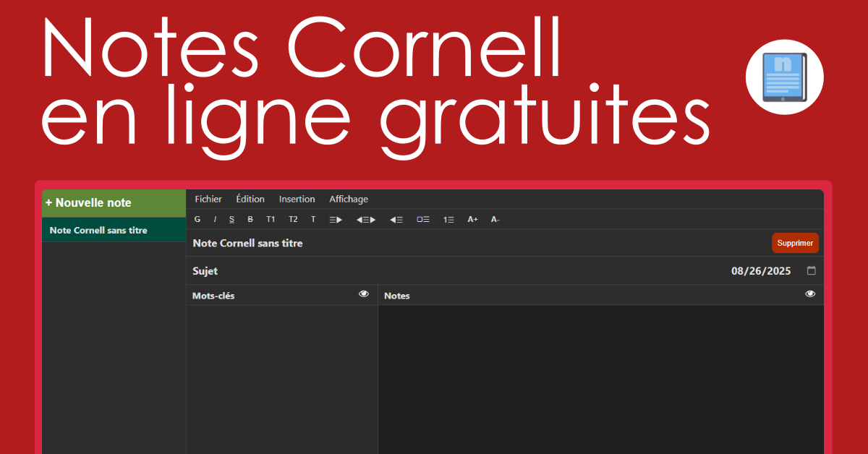
Task: Insert a numbered list
Action: [x=448, y=219]
